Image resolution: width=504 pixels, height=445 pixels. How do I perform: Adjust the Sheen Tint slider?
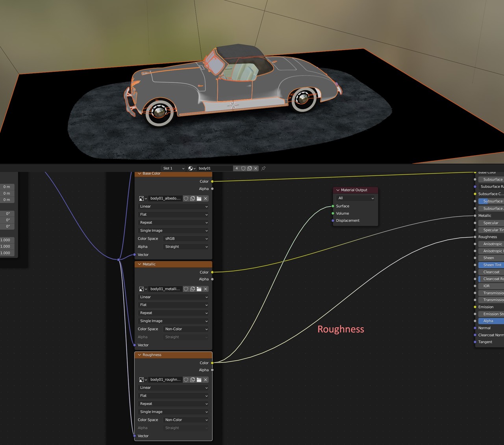coord(491,265)
